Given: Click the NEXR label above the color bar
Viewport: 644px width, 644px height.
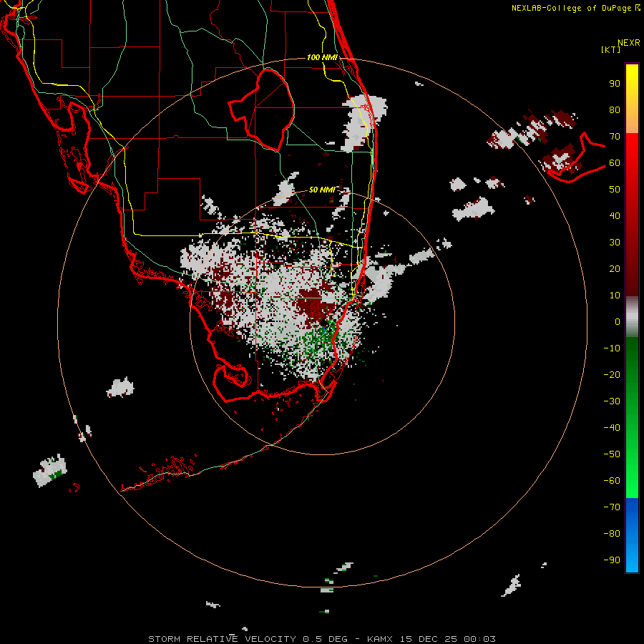Looking at the screenshot, I should coord(629,43).
